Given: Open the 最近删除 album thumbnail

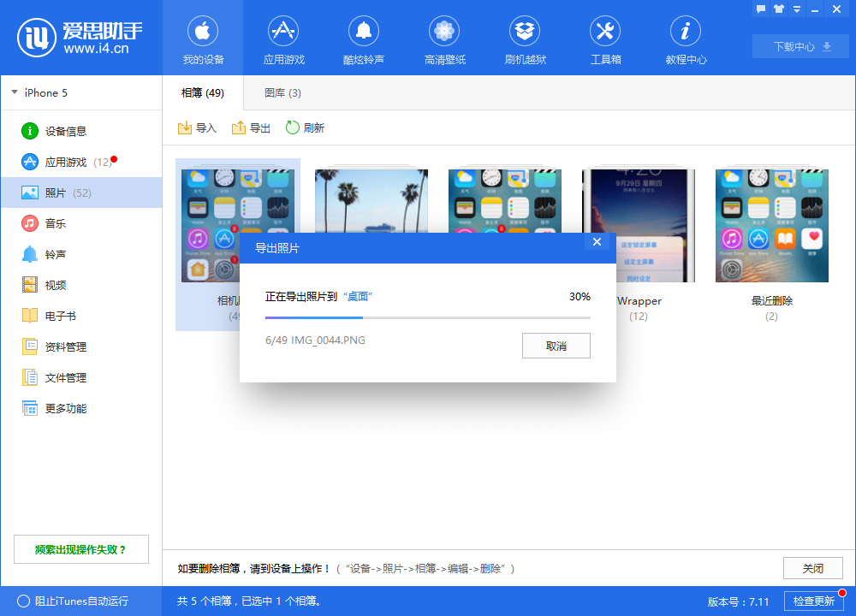Looking at the screenshot, I should click(771, 225).
